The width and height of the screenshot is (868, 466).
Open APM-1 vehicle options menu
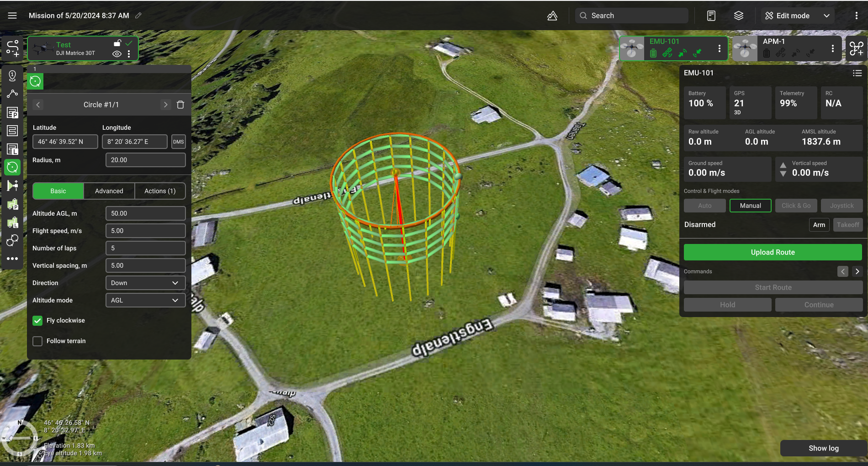click(x=833, y=48)
